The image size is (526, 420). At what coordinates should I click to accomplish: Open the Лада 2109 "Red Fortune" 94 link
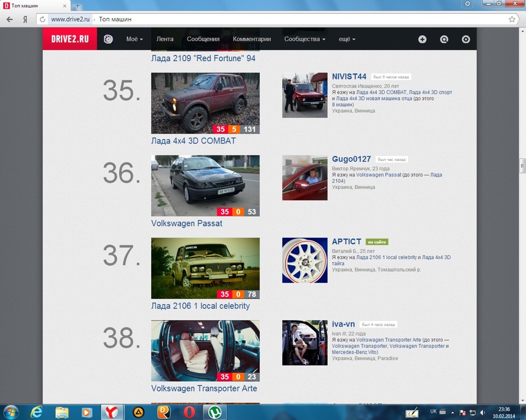(203, 59)
